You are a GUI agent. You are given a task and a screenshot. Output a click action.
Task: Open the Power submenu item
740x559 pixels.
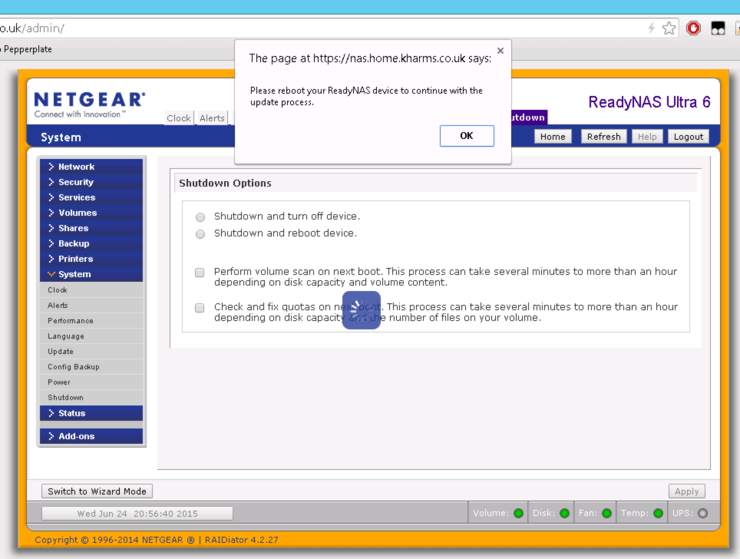pyautogui.click(x=92, y=382)
